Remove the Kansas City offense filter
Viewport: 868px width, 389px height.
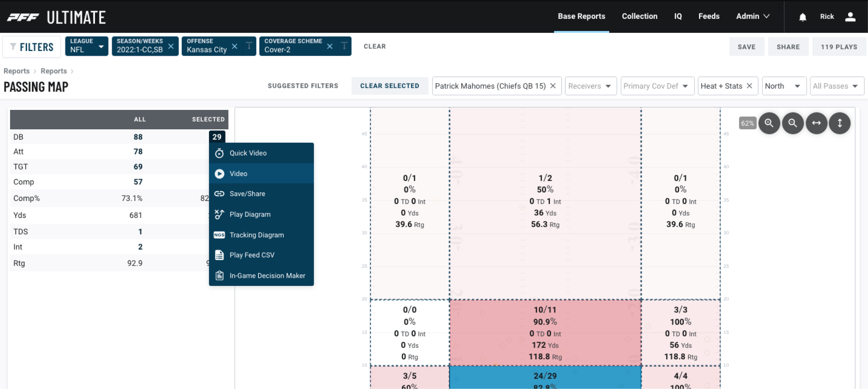[x=235, y=46]
